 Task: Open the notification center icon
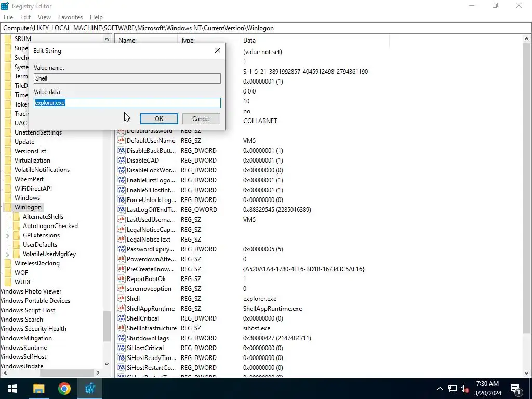click(x=516, y=389)
